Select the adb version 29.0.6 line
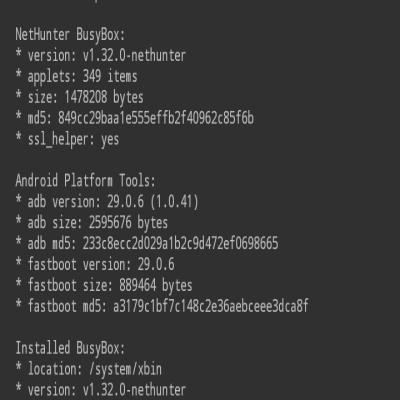This screenshot has width=400, height=400. tap(107, 202)
